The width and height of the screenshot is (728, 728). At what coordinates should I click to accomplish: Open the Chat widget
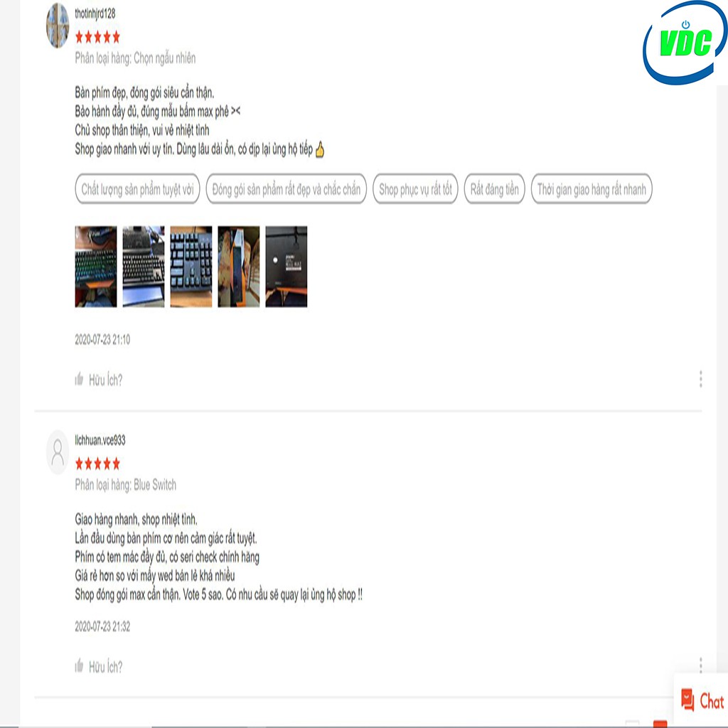pos(702,700)
